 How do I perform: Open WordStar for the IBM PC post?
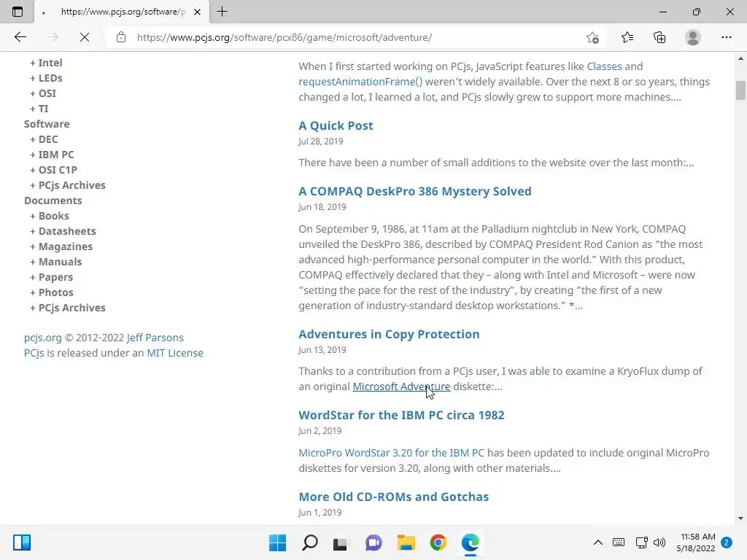point(402,415)
